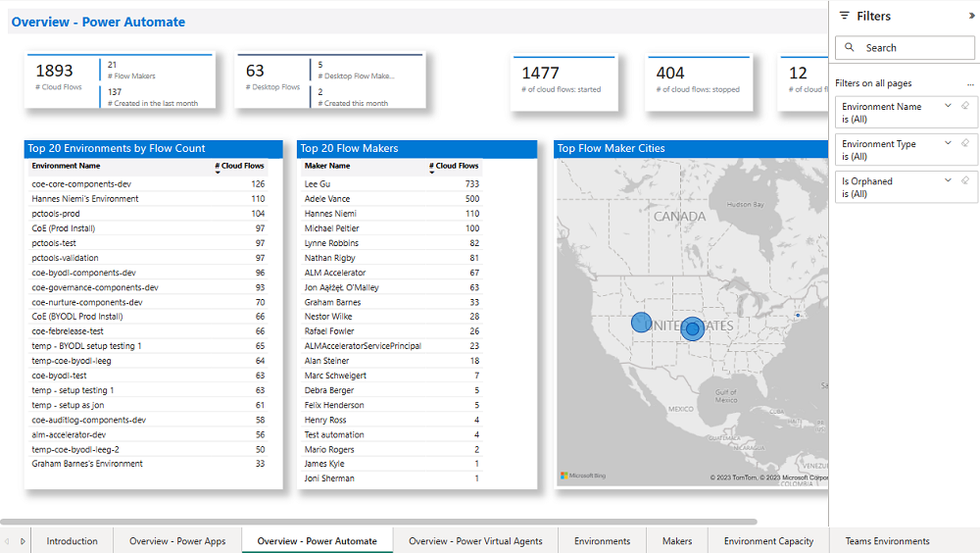
Task: Click the central US bubble on the map
Action: coord(693,329)
